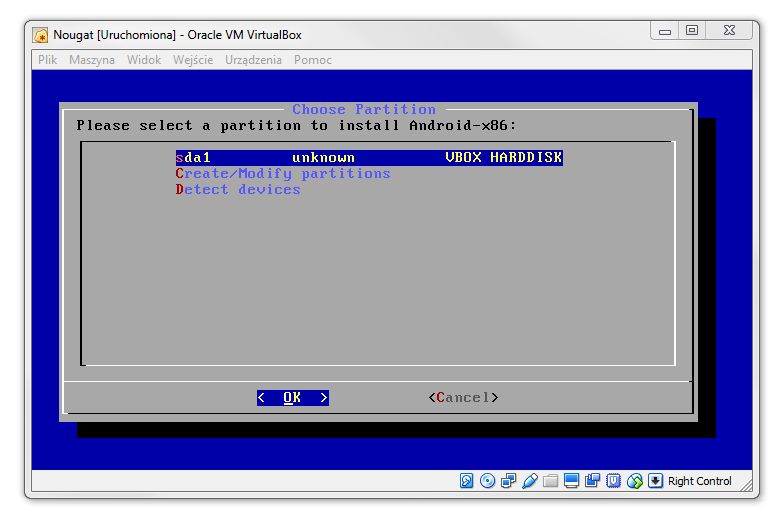
Task: Click the mouse integration status icon
Action: [x=635, y=481]
